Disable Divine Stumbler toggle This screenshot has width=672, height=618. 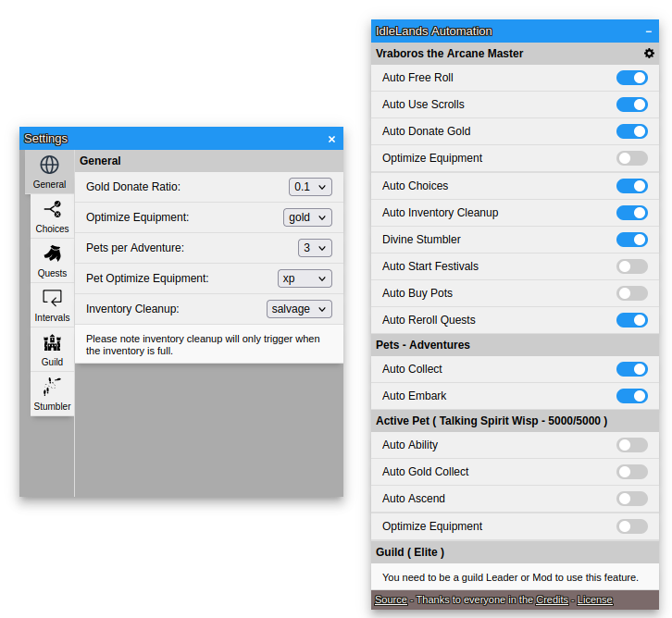[631, 240]
